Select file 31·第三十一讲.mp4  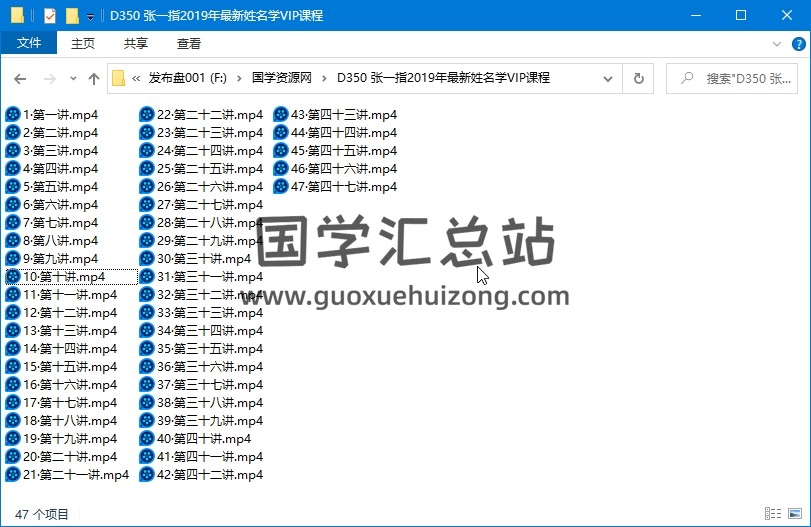tap(202, 276)
